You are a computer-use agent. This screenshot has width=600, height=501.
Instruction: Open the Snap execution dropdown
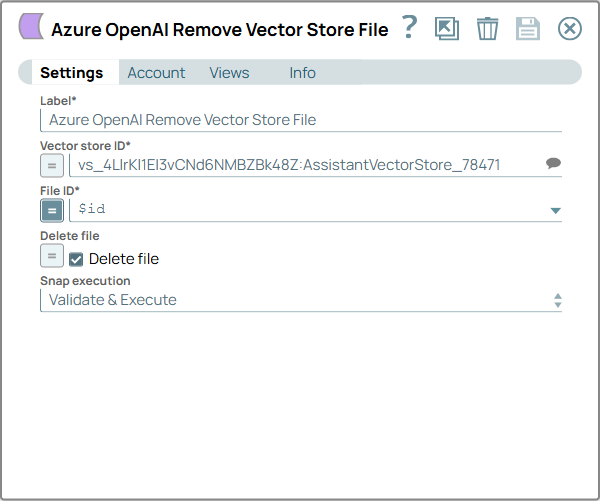point(301,300)
